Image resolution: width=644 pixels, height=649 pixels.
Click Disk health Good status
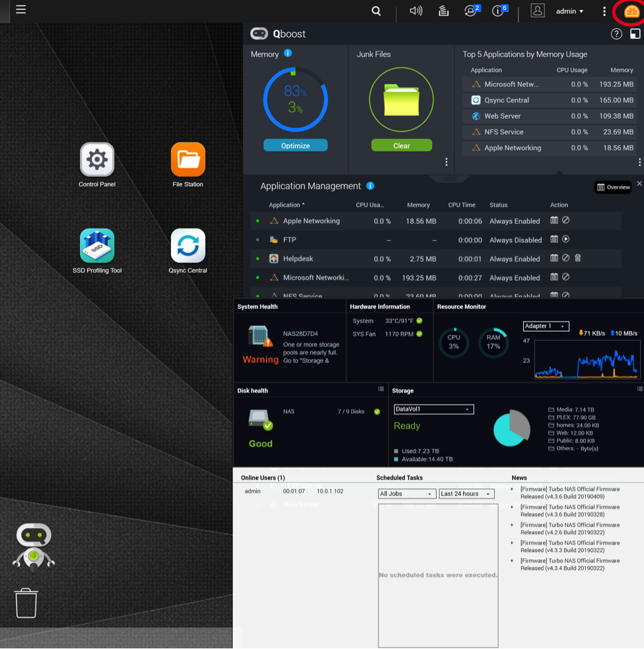coord(260,444)
